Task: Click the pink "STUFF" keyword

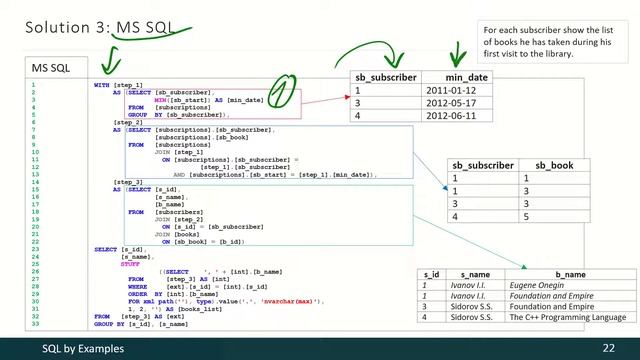Action: click(130, 264)
